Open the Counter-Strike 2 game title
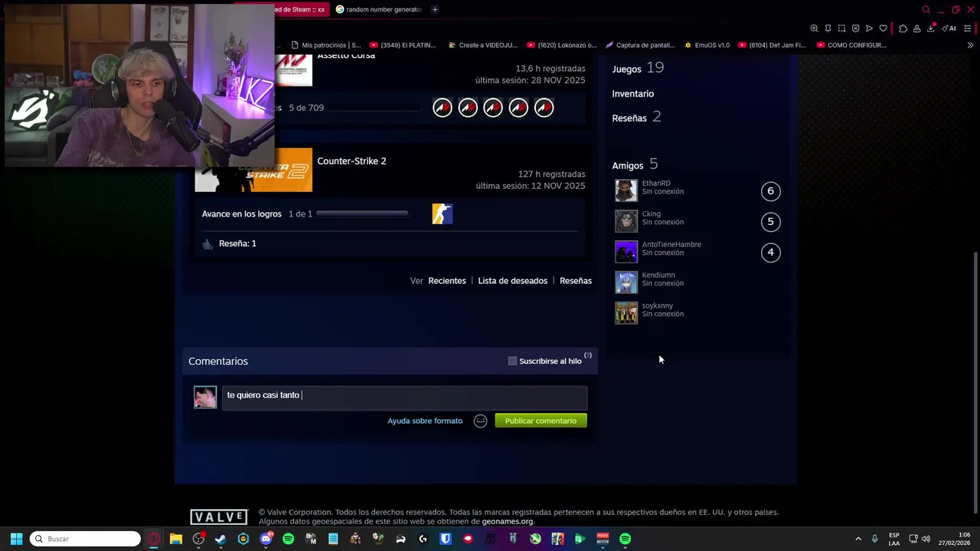Screen dimensions: 980x551 351,161
